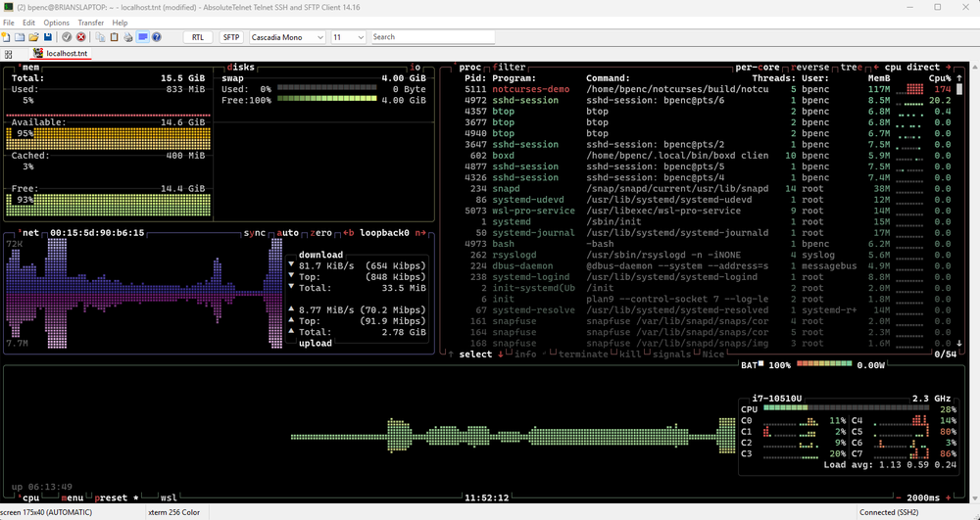The image size is (980, 520).
Task: Click the xterm 256 Color status entry
Action: (173, 512)
